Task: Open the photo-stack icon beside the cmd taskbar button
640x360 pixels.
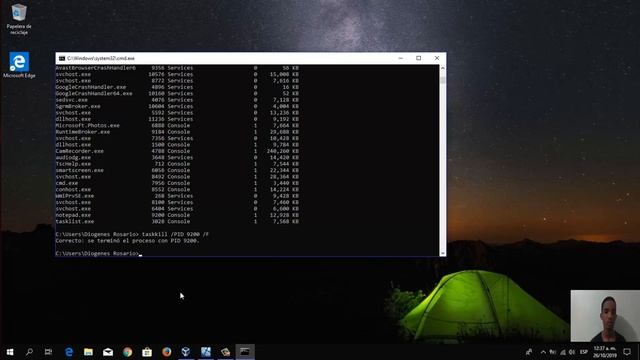Action: pyautogui.click(x=225, y=352)
